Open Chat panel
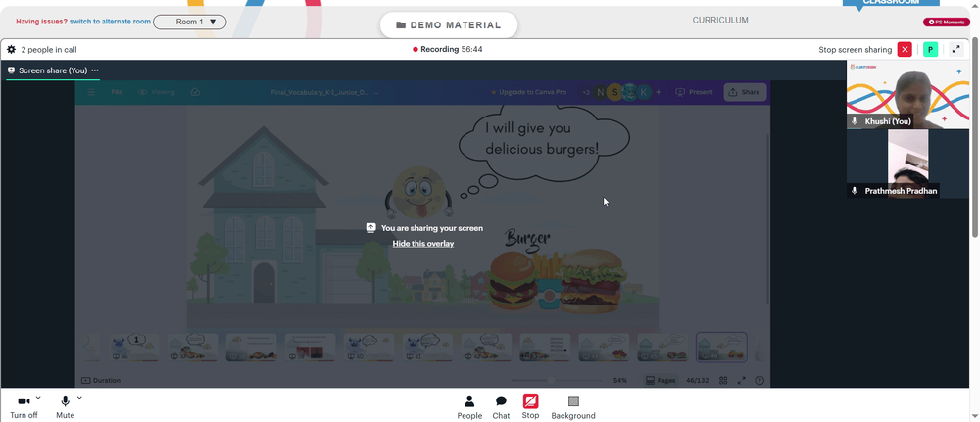Screen dimensions: 980x422 coord(501,407)
